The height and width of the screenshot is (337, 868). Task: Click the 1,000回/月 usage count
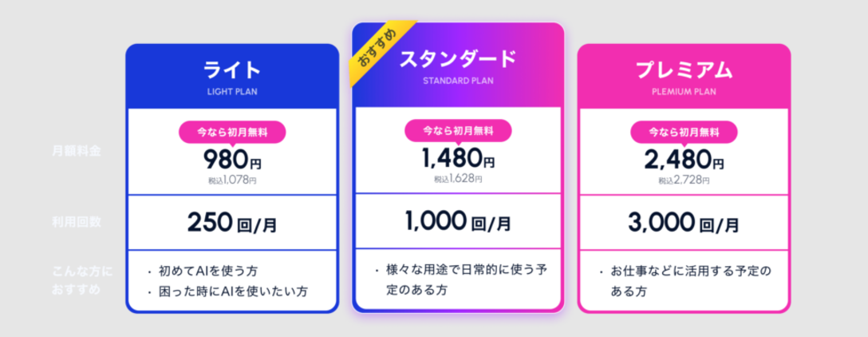pyautogui.click(x=458, y=222)
